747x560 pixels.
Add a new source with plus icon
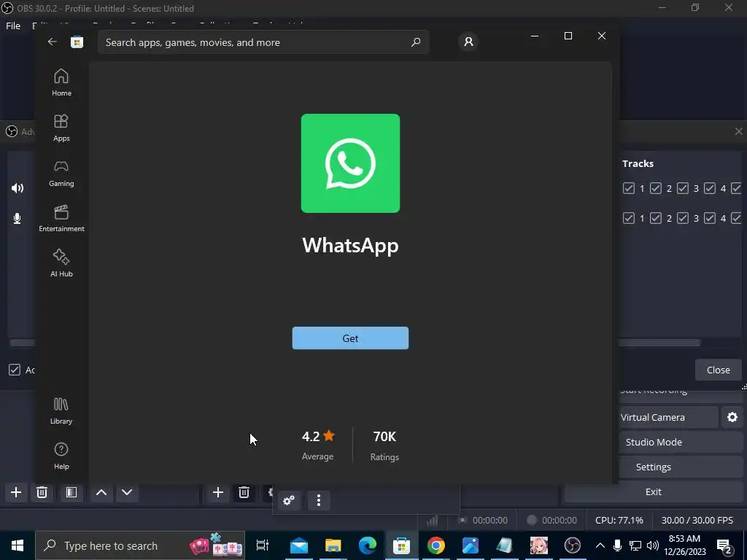(x=218, y=492)
